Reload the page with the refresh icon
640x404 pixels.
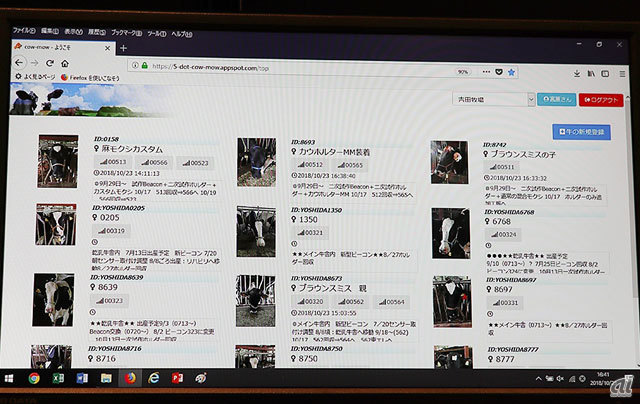(50, 63)
